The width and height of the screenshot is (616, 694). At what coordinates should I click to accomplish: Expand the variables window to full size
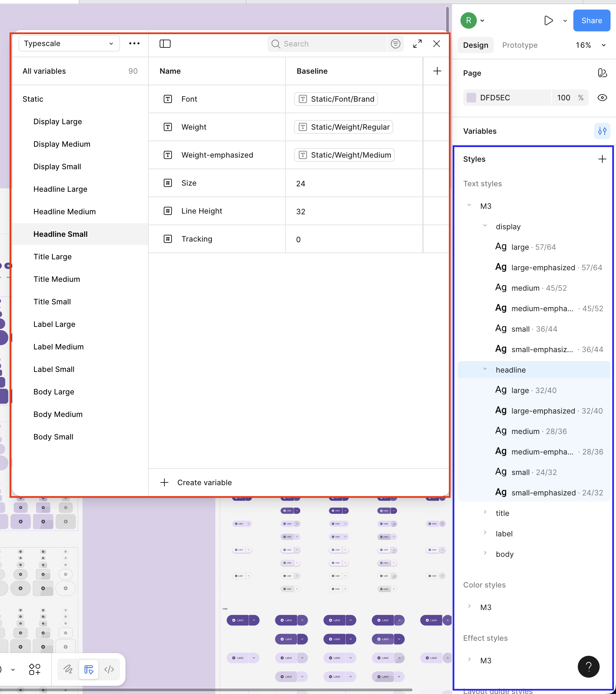[x=417, y=44]
